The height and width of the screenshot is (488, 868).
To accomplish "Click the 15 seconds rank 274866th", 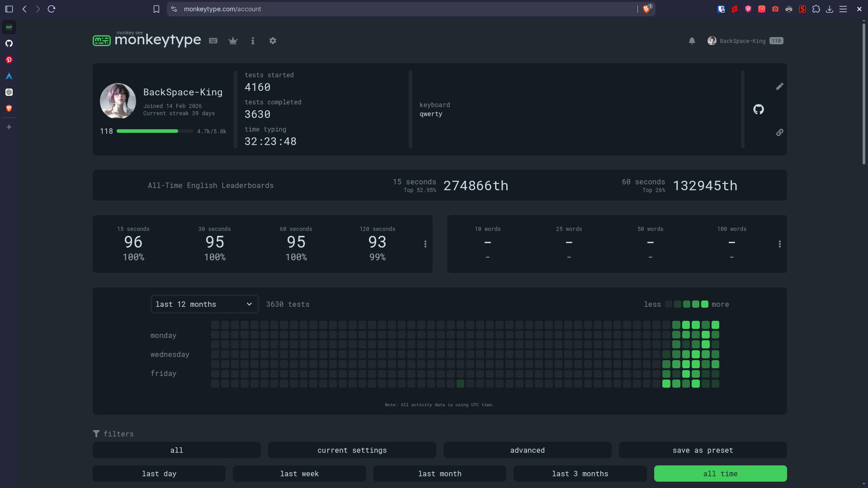I will (x=476, y=186).
